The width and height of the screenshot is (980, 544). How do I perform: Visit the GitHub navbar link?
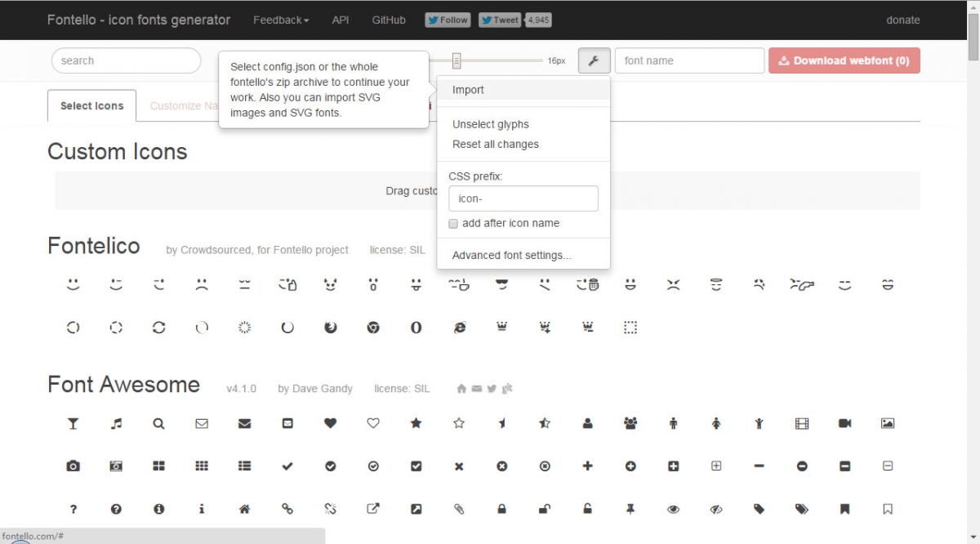[x=389, y=20]
